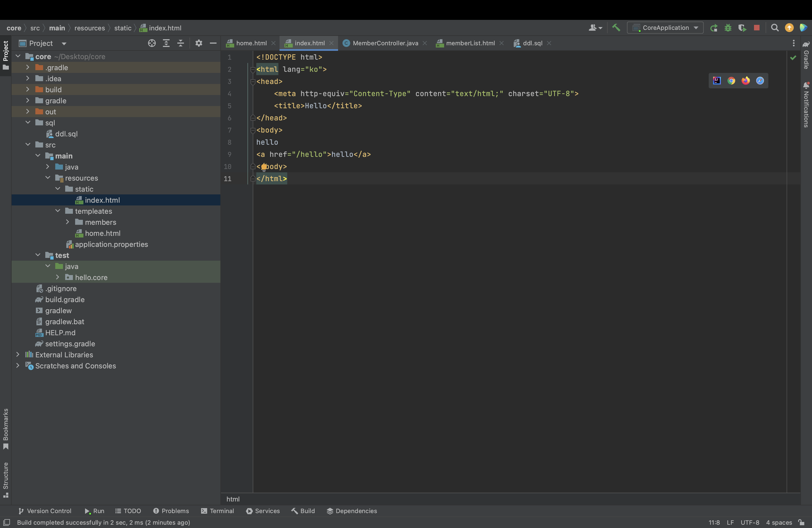This screenshot has height=528, width=812.
Task: Open page in Safari browser icon
Action: [760, 80]
